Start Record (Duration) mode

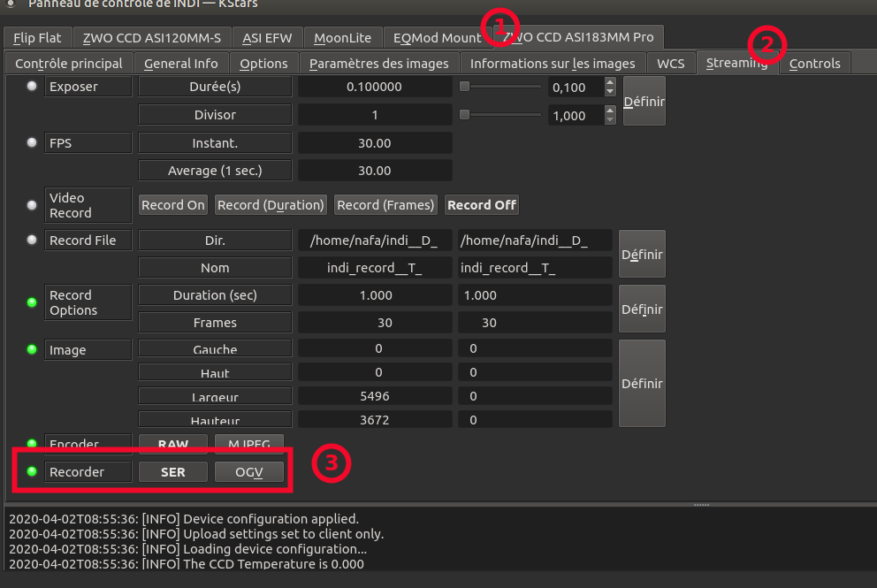[x=271, y=205]
